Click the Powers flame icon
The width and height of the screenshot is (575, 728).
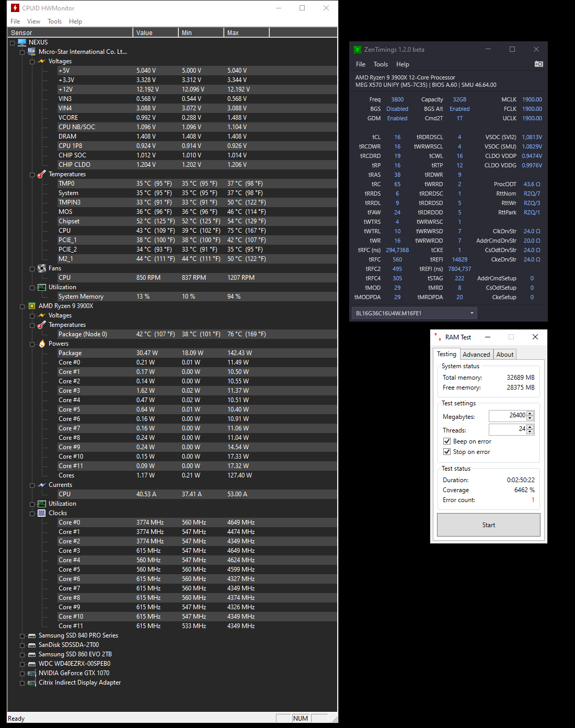42,344
